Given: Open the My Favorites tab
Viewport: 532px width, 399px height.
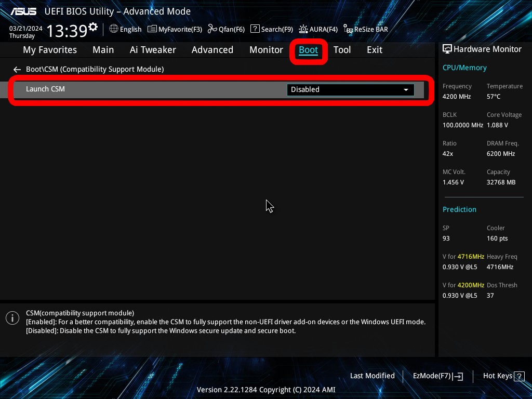Looking at the screenshot, I should pyautogui.click(x=50, y=50).
